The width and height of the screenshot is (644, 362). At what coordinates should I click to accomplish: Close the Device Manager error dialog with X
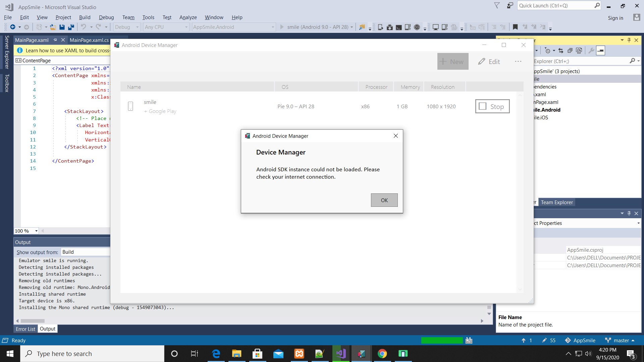(396, 136)
